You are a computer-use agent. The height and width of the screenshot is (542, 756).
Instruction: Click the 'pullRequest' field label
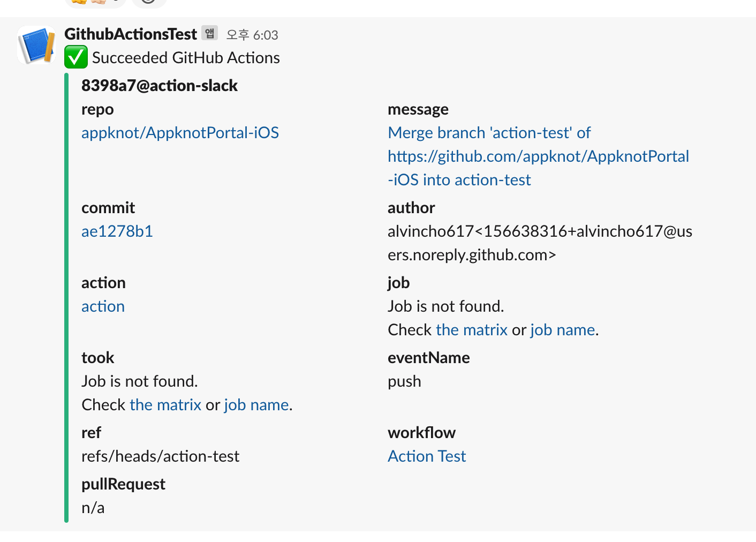(x=123, y=485)
